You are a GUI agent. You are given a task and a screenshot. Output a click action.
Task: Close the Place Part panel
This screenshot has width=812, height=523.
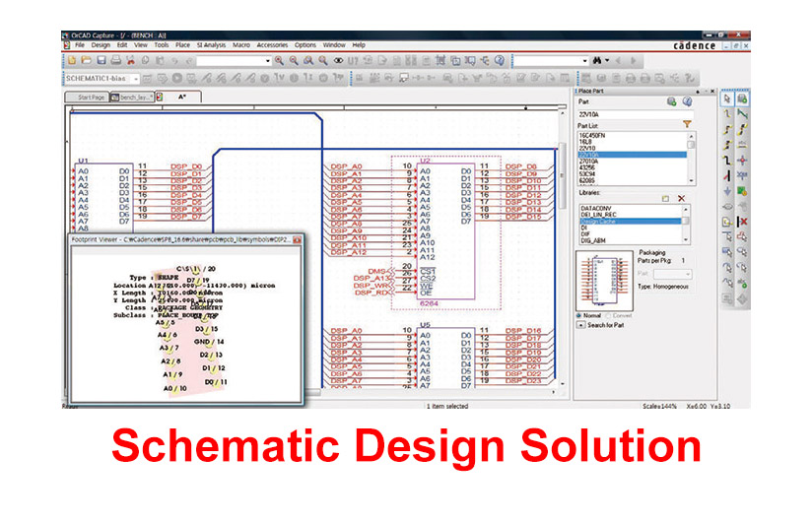pos(712,92)
